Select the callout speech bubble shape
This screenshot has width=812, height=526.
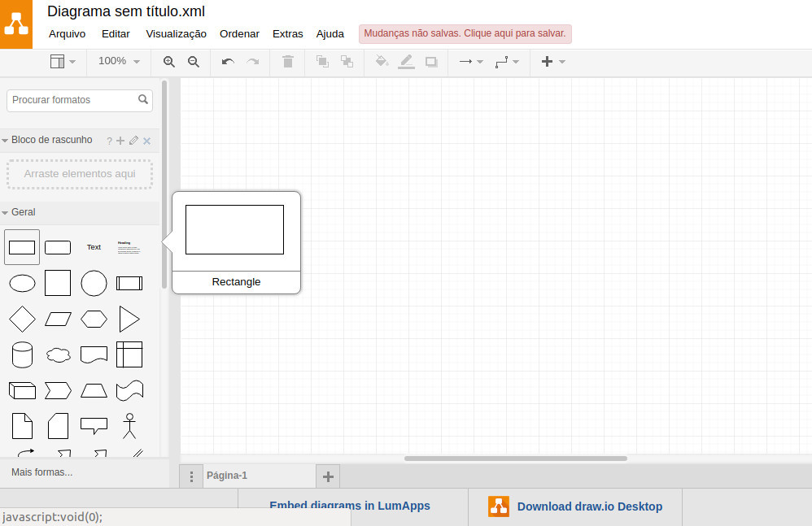pyautogui.click(x=94, y=426)
